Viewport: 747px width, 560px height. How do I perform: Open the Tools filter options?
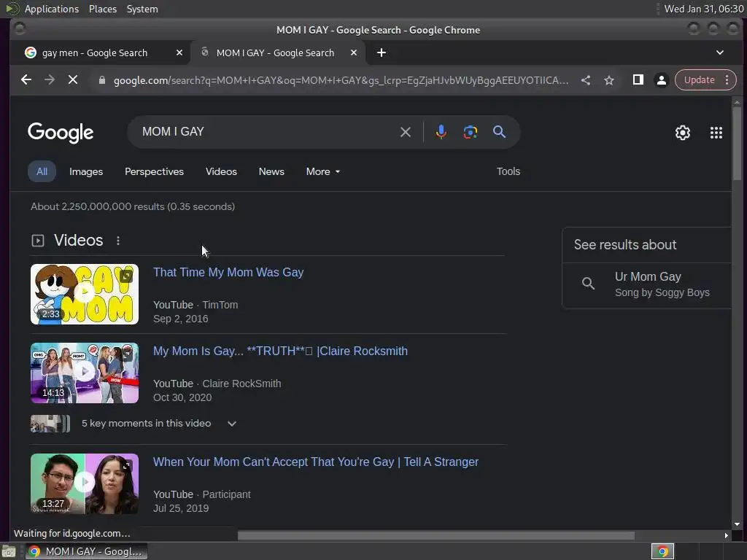pyautogui.click(x=508, y=171)
